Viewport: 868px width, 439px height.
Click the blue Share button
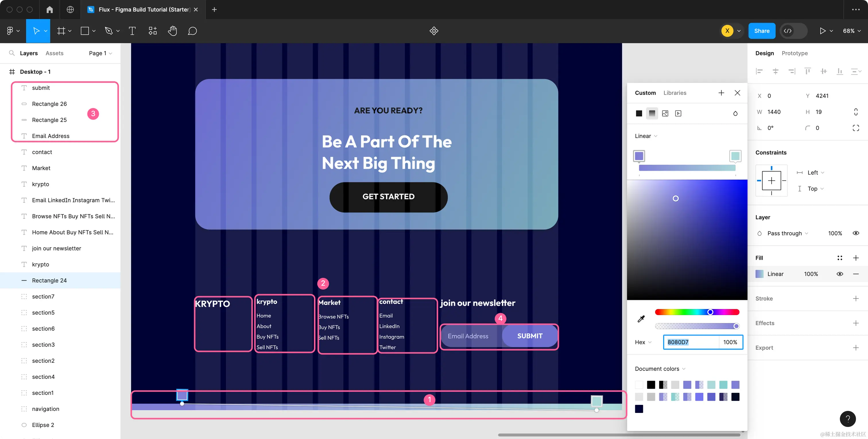point(762,31)
